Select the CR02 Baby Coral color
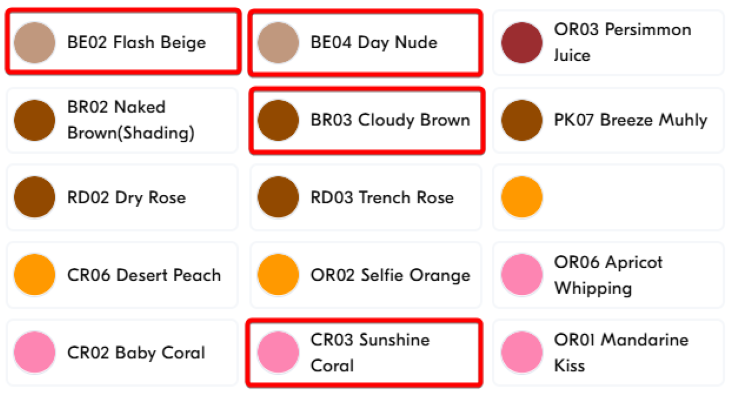The height and width of the screenshot is (394, 750). pos(122,352)
